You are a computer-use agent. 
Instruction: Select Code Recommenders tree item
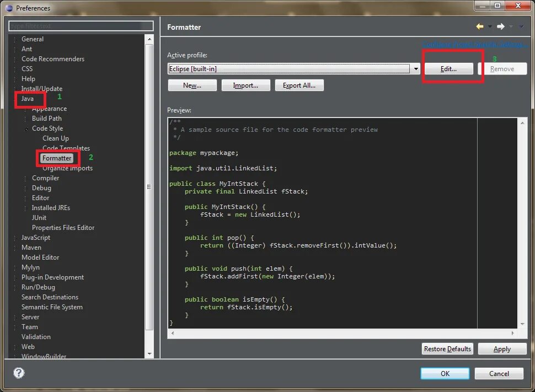click(53, 58)
